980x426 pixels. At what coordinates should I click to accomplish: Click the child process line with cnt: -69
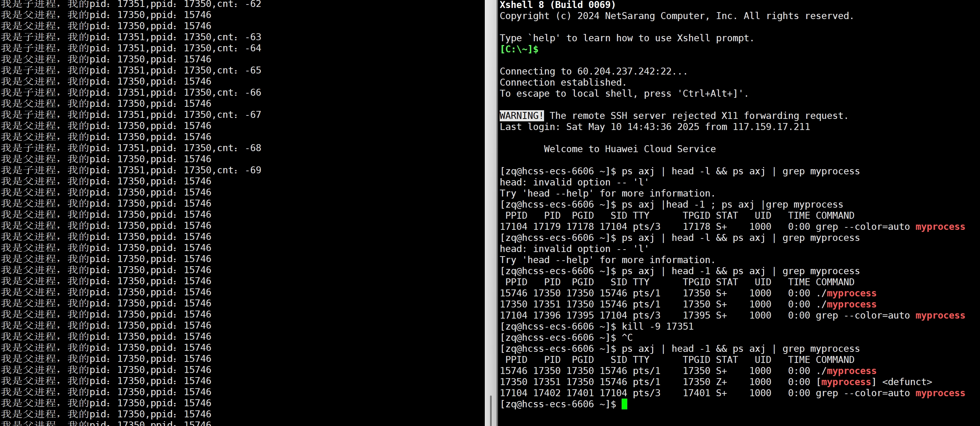point(131,170)
